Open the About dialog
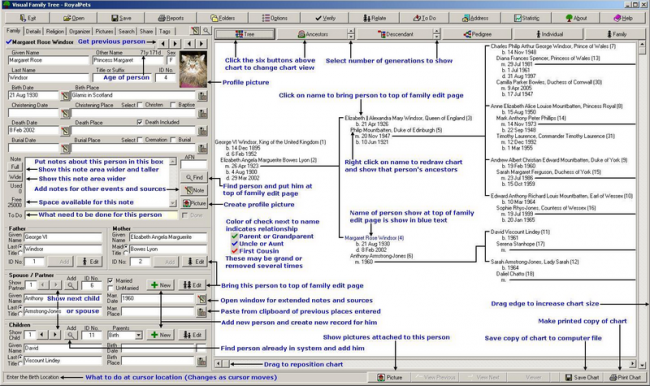The image size is (650, 386). [x=576, y=18]
